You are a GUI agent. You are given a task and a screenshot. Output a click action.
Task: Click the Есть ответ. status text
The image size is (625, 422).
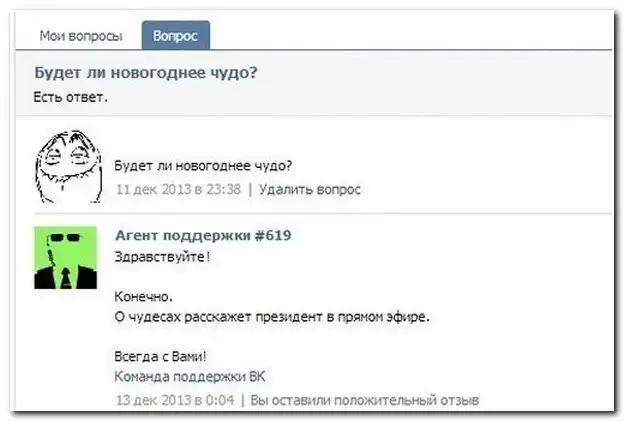point(71,97)
